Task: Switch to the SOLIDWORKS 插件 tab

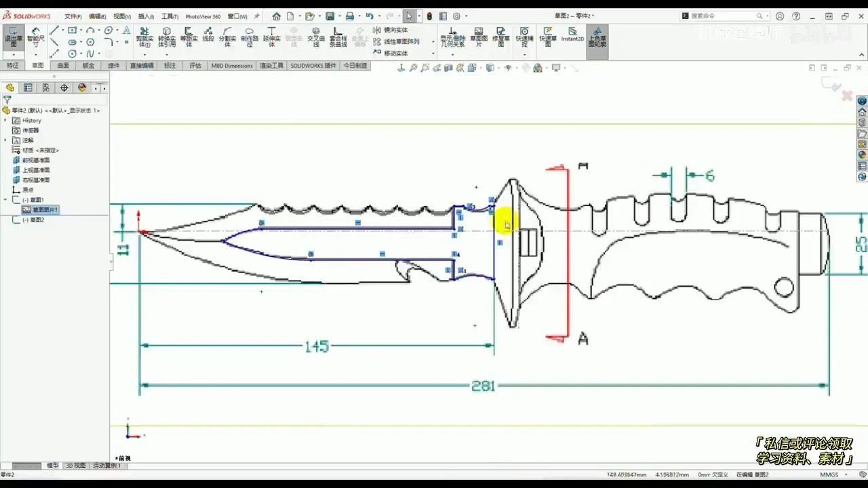Action: point(313,66)
